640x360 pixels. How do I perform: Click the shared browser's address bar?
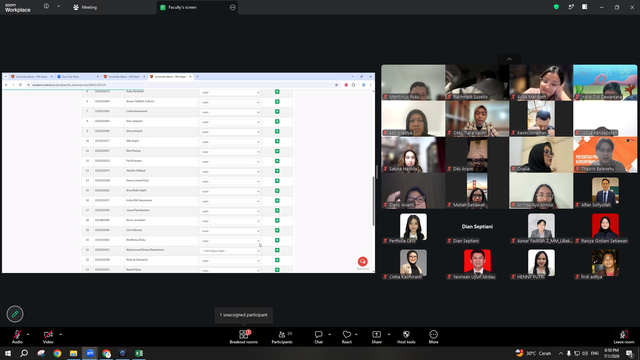click(x=180, y=85)
